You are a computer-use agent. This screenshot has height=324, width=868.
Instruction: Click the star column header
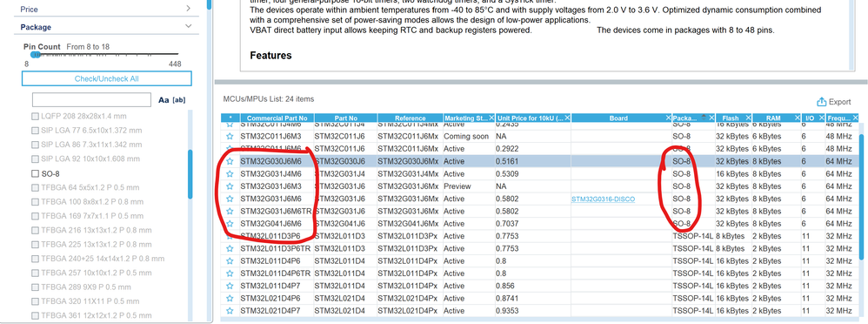(230, 118)
